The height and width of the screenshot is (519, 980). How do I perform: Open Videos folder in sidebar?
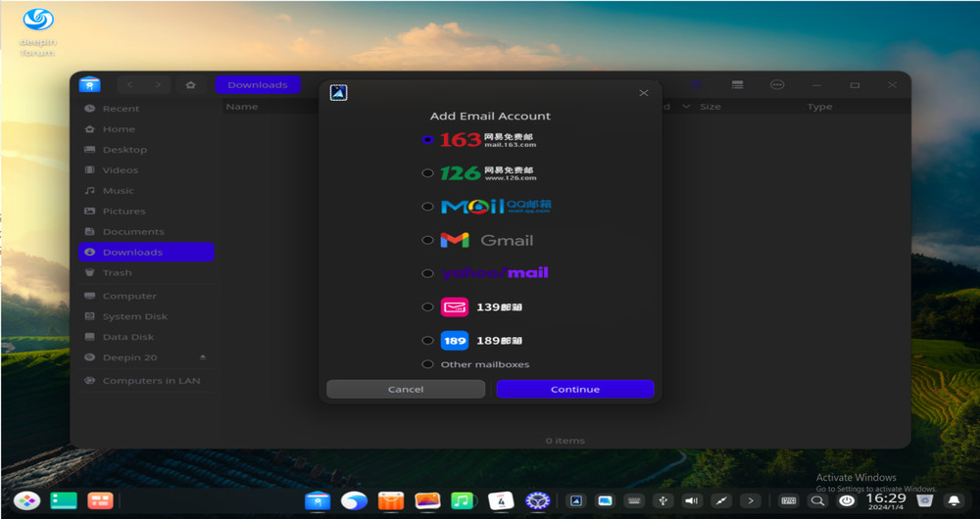pyautogui.click(x=146, y=169)
